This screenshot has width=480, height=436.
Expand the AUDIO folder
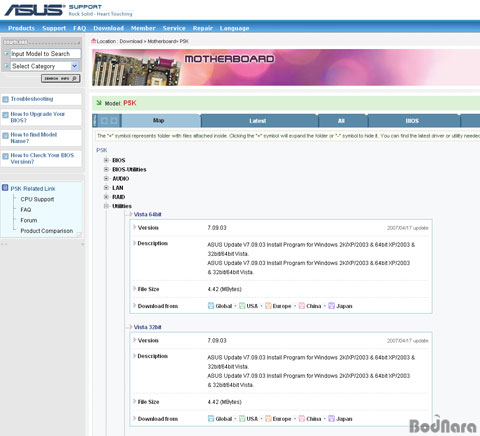pyautogui.click(x=106, y=179)
